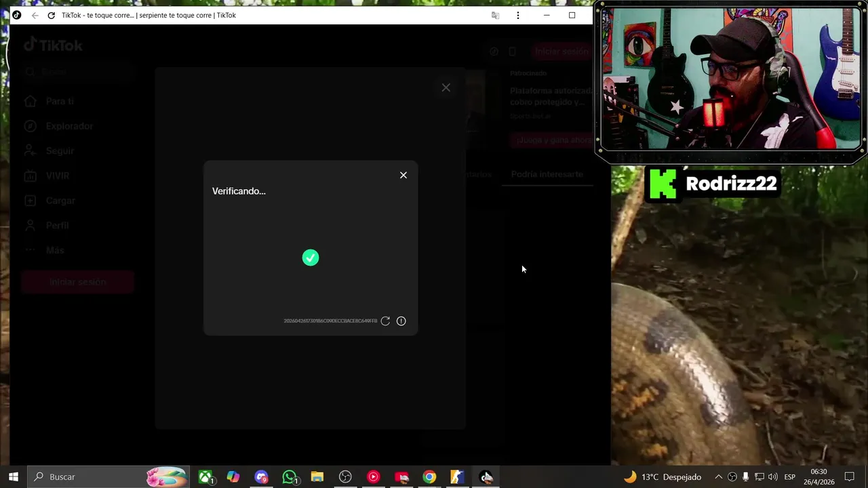Open Google Chrome from taskbar
This screenshot has height=488, width=868.
click(x=429, y=477)
